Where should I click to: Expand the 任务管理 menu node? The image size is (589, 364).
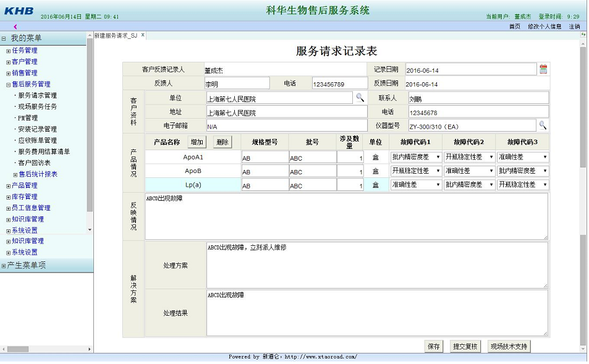coord(8,51)
